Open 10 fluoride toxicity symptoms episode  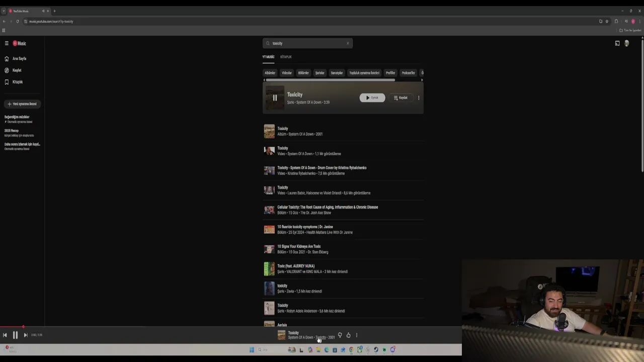pyautogui.click(x=343, y=229)
